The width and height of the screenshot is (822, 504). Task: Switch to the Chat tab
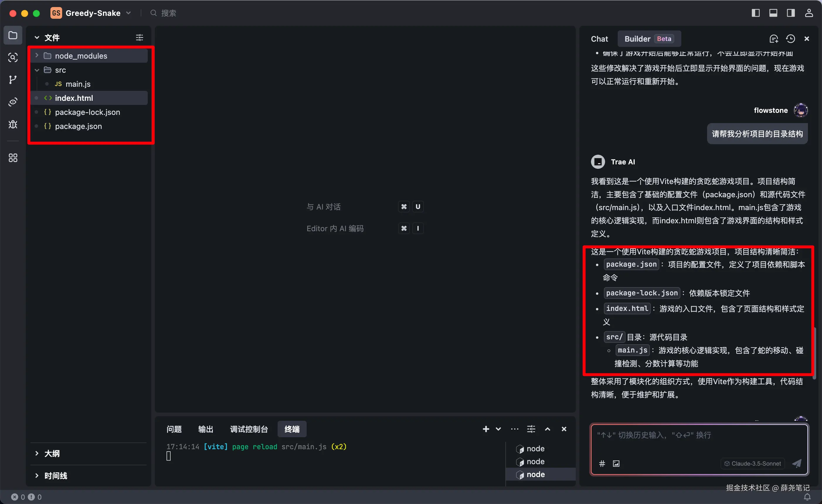pos(599,39)
